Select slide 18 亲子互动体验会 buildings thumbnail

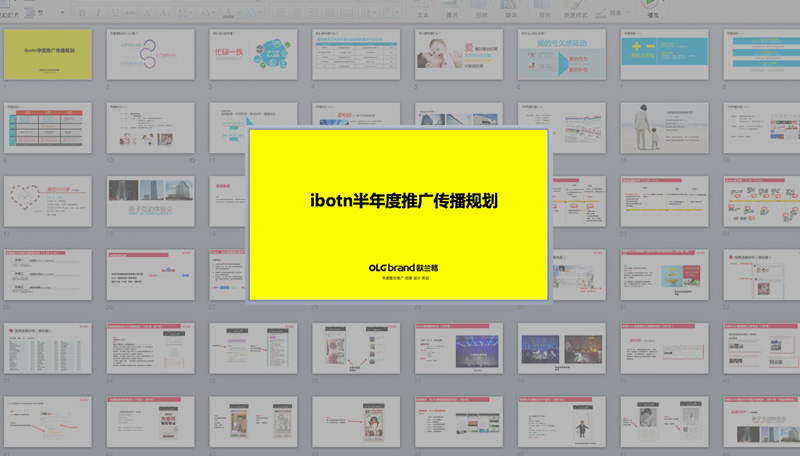pos(151,201)
